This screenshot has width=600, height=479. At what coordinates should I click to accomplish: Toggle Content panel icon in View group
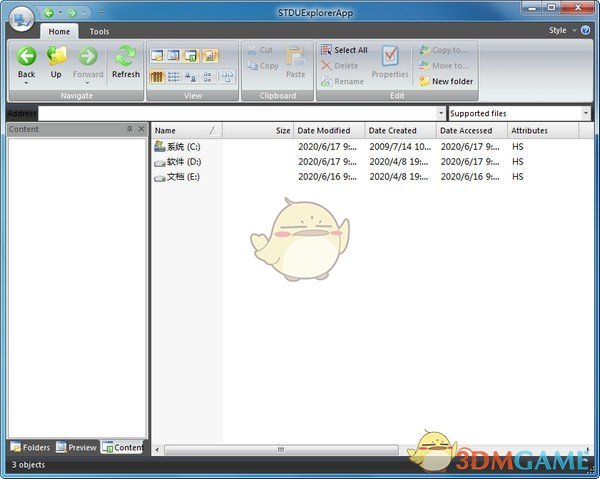coord(191,56)
